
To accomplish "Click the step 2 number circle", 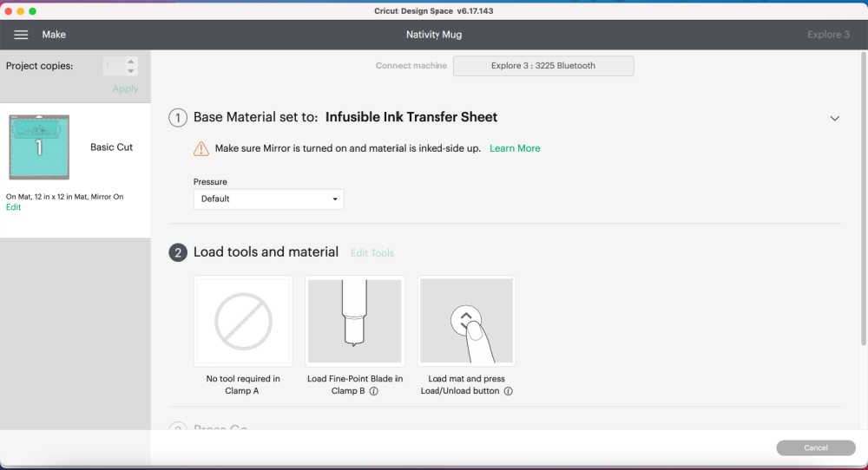I will tap(178, 252).
